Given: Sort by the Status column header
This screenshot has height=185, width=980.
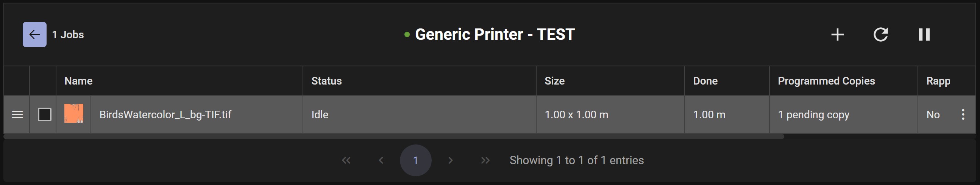Looking at the screenshot, I should point(326,81).
